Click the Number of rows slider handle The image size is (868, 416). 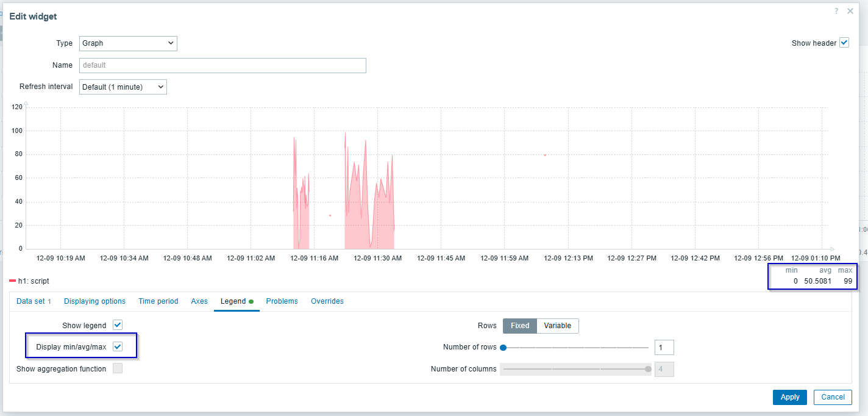(x=503, y=348)
